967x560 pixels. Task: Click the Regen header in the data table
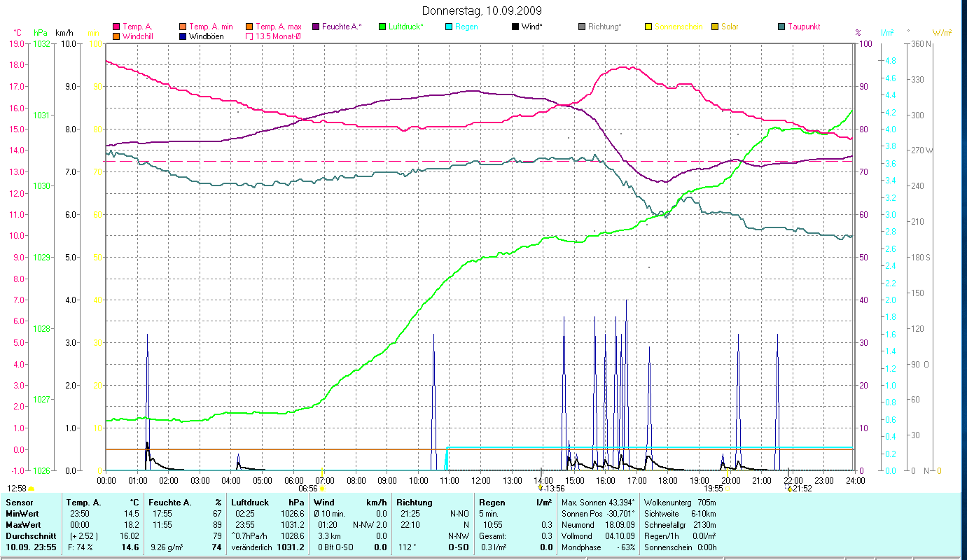point(491,503)
